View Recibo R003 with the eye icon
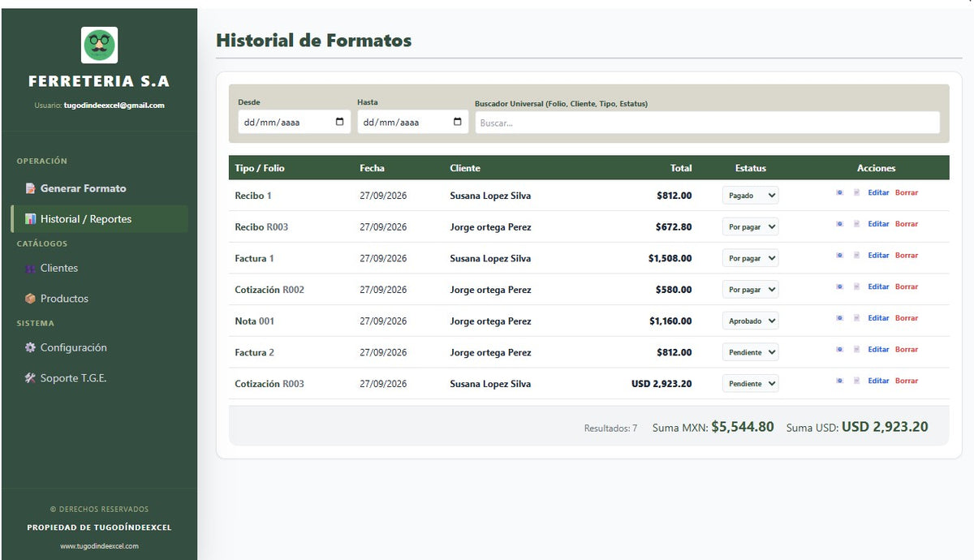Screen dimensions: 974x560 coord(839,224)
